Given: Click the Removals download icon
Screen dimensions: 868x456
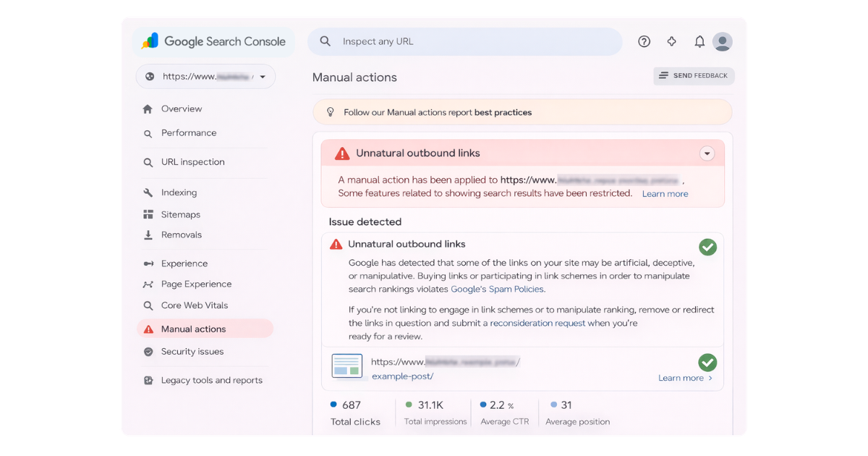Looking at the screenshot, I should tap(148, 235).
